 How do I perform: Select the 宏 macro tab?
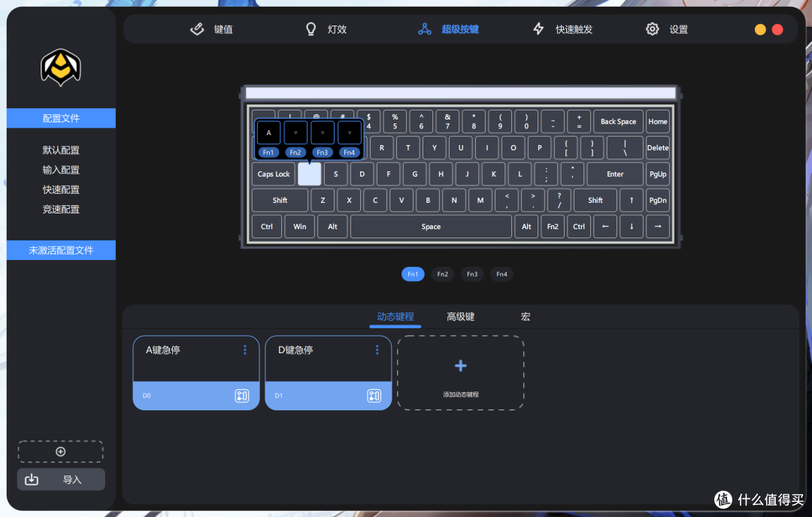526,316
